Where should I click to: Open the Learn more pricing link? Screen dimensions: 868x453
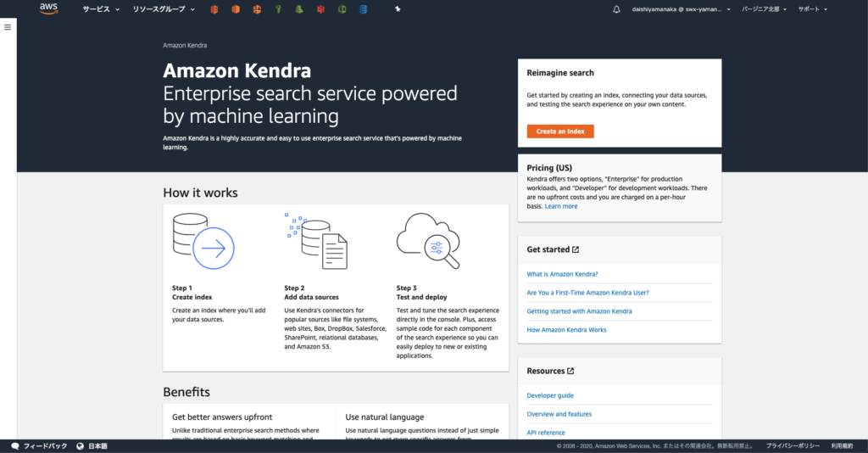click(x=561, y=206)
